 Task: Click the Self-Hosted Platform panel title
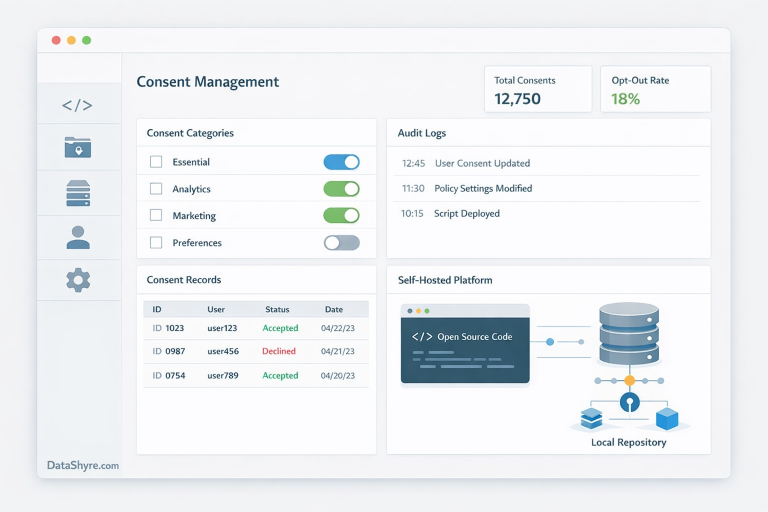pos(445,280)
